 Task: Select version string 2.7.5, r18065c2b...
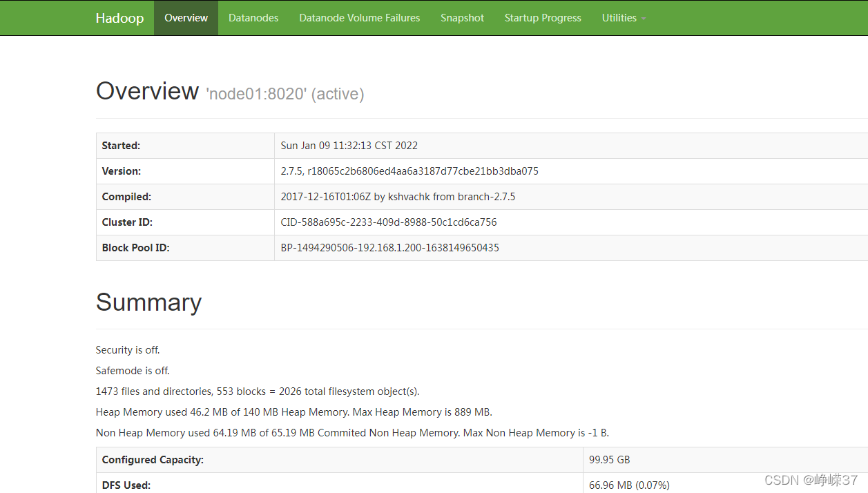[x=409, y=171]
